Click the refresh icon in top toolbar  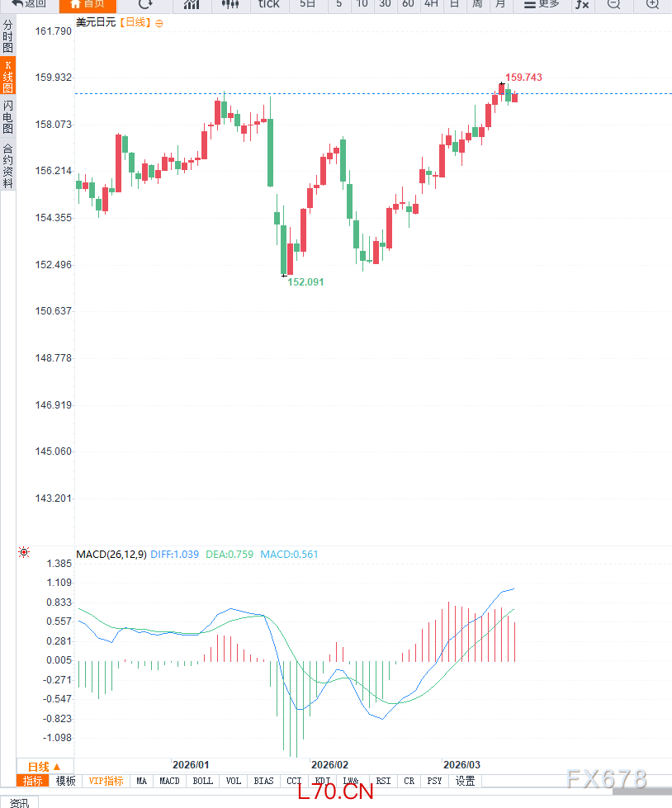tap(145, 4)
